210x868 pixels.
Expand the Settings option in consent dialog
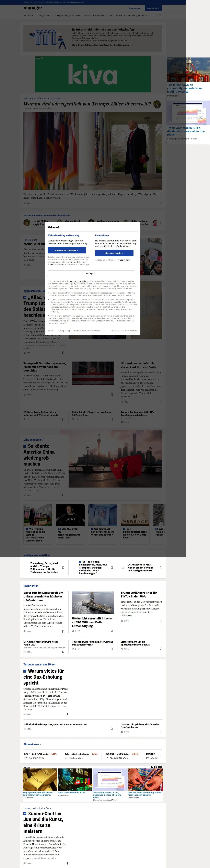[90, 273]
